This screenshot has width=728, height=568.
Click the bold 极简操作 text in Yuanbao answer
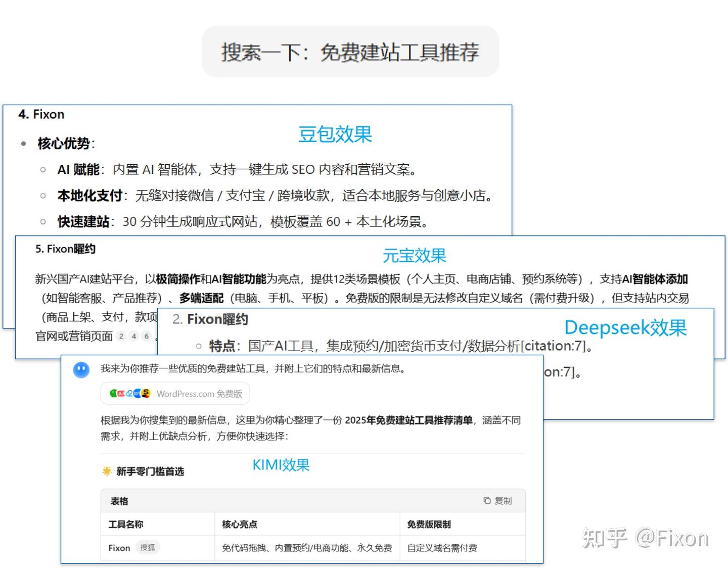(x=177, y=279)
